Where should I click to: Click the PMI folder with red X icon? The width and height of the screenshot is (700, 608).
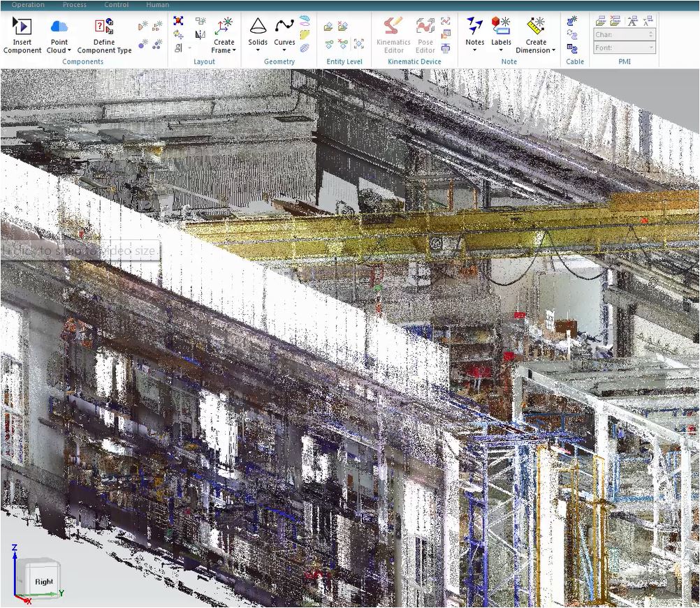pyautogui.click(x=615, y=20)
